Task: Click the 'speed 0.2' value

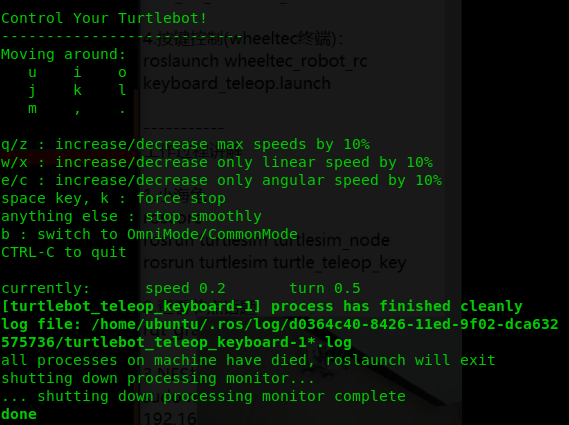Action: (x=185, y=288)
